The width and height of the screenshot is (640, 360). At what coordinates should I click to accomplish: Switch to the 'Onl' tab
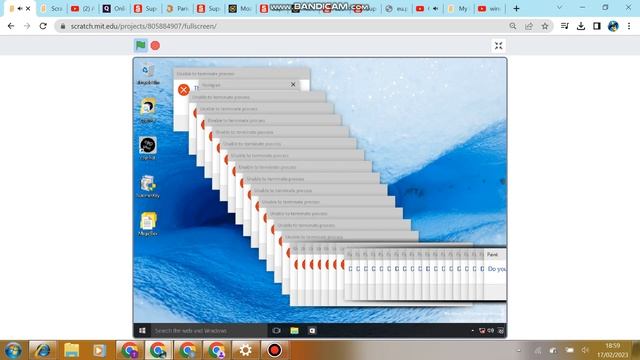(114, 9)
